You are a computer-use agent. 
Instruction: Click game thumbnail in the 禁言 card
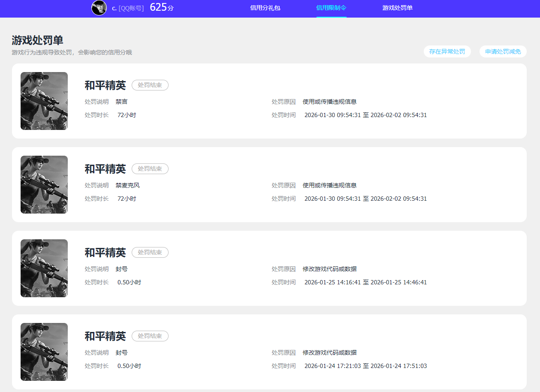[x=44, y=101]
